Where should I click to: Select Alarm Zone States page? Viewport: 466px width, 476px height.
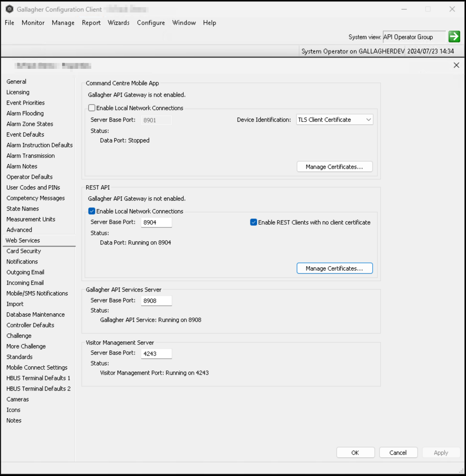(x=30, y=124)
